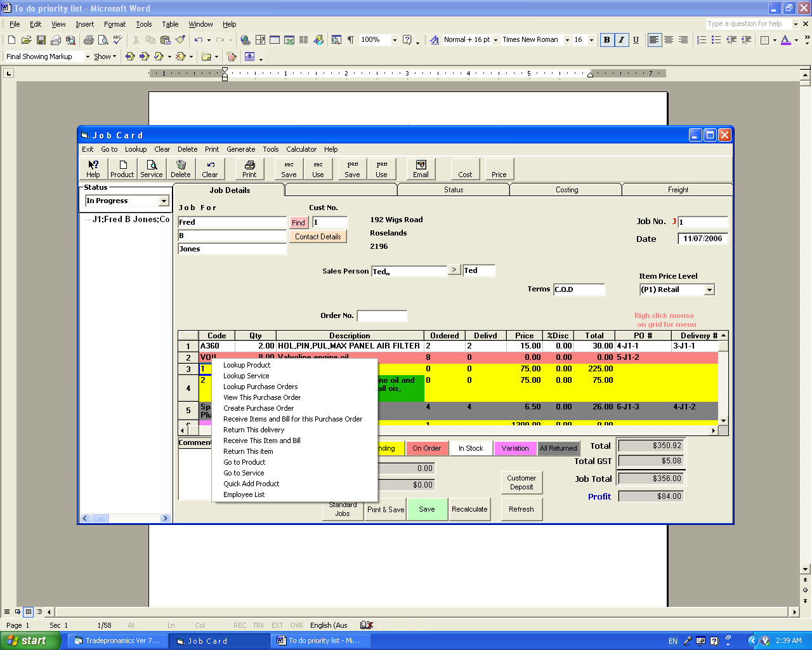The width and height of the screenshot is (812, 650).
Task: Click the Price toolbar icon
Action: [499, 168]
